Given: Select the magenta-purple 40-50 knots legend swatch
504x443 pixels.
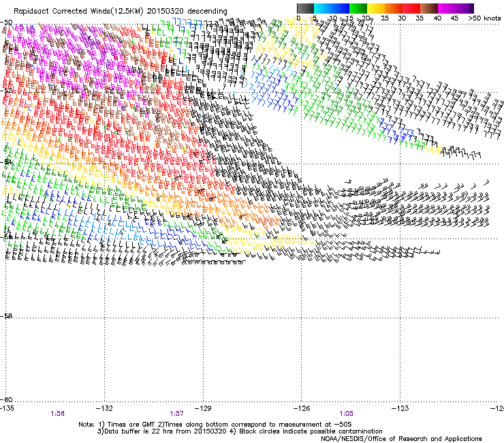Looking at the screenshot, I should pos(456,8).
